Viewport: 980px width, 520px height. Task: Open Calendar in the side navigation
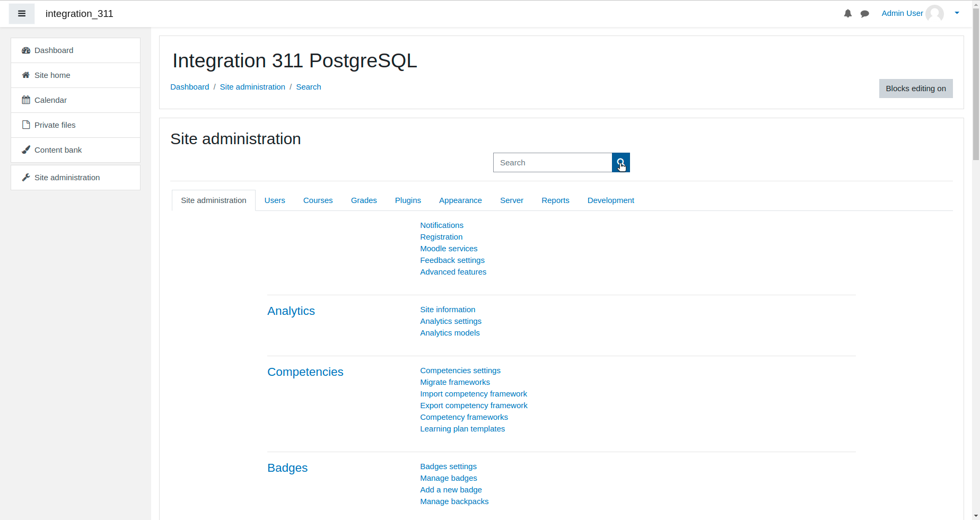(75, 100)
